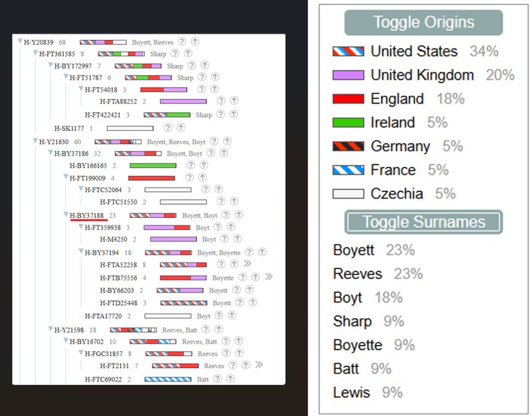Click the United Kingdom purple legend swatch
The image size is (532, 416).
[348, 75]
